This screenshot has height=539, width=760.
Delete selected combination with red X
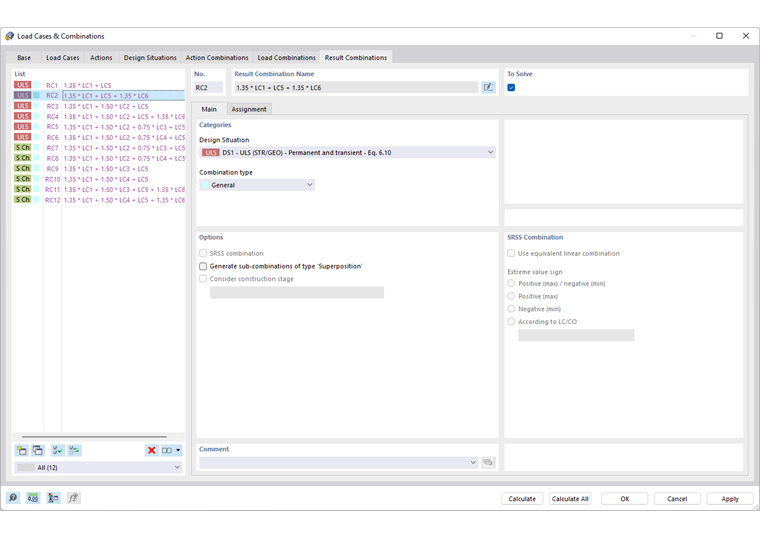click(152, 450)
